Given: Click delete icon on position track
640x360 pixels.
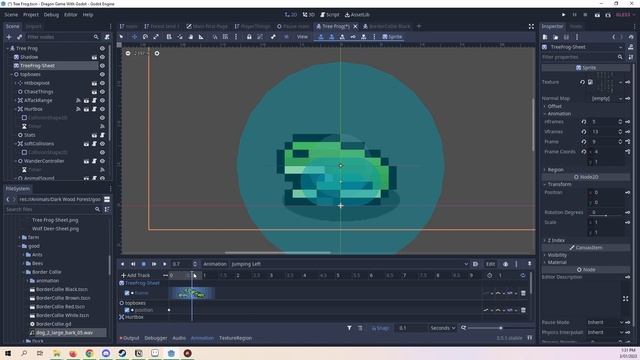Looking at the screenshot, I should 523,310.
